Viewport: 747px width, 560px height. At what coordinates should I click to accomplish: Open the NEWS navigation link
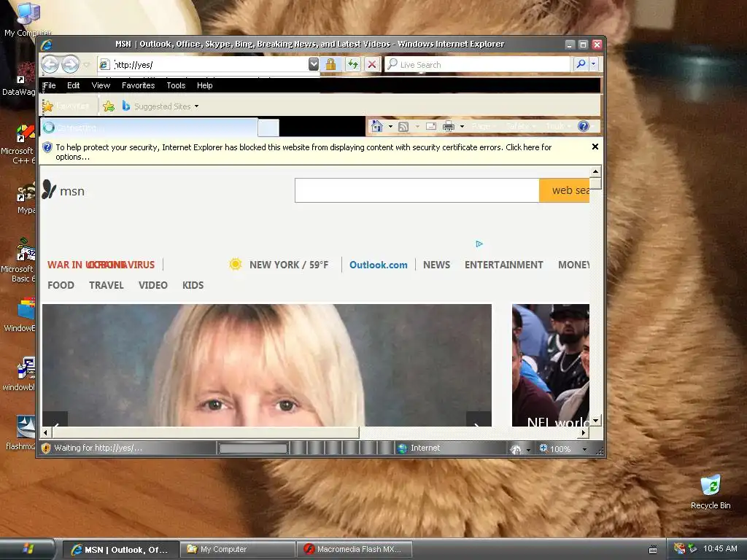click(x=436, y=265)
